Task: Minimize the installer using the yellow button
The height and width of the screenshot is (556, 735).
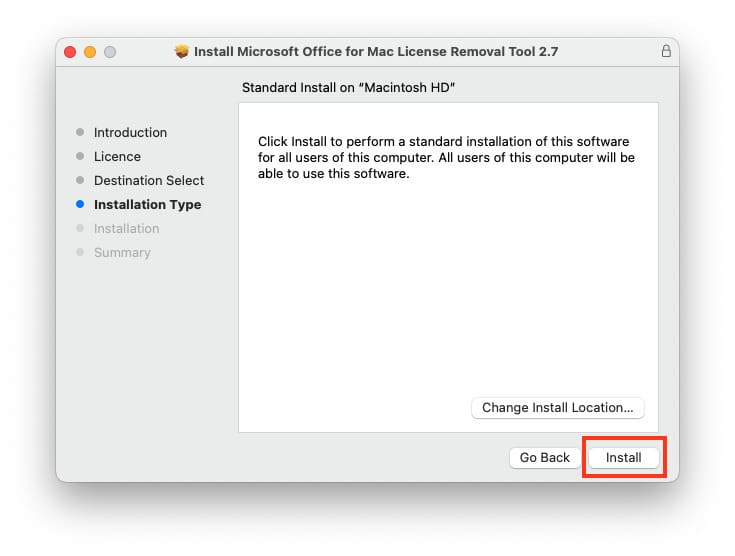Action: 90,51
